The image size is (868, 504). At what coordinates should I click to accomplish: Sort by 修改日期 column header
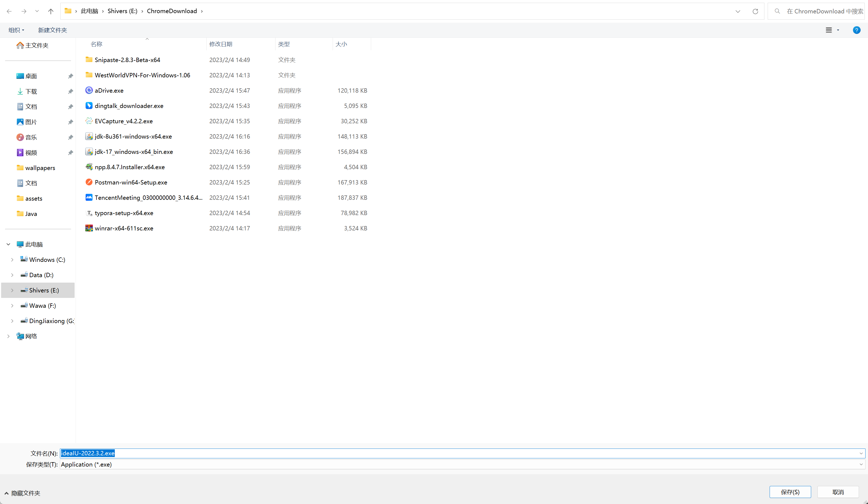[221, 44]
